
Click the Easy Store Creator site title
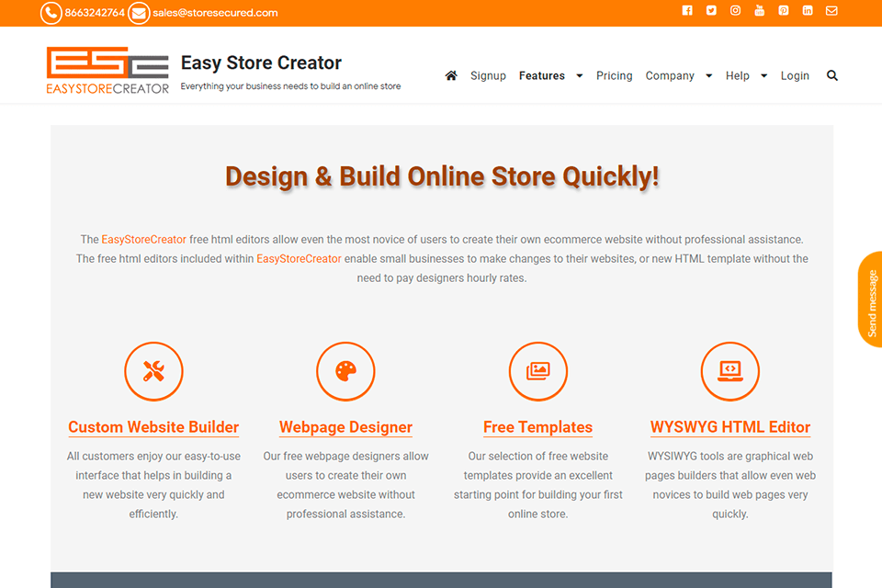click(261, 62)
